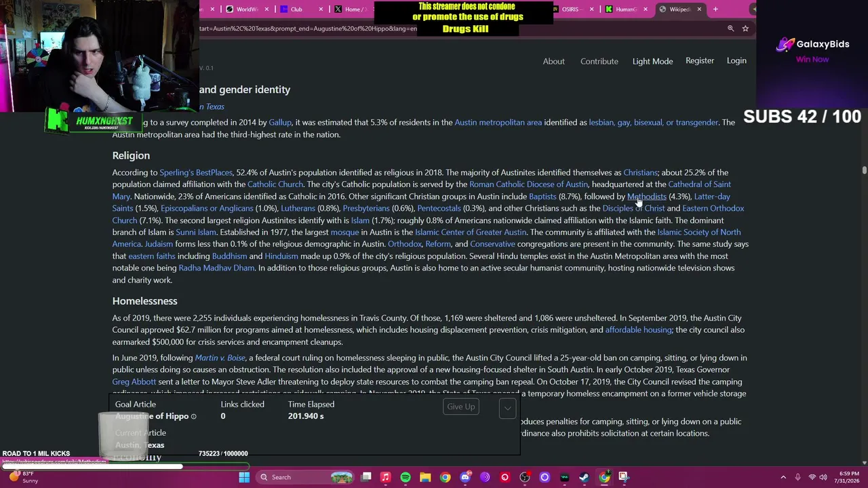Open Wi-Fi network settings in system tray
Screen dimensions: 868x488
point(812,477)
